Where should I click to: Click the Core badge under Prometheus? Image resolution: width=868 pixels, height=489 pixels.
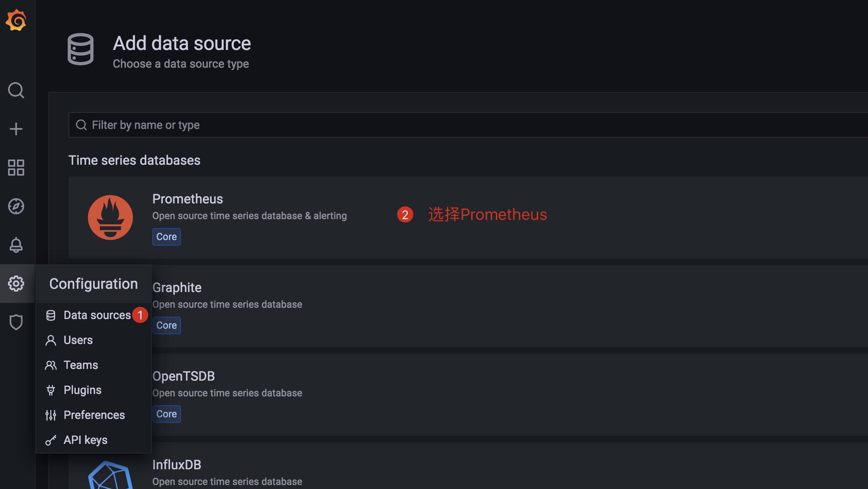click(166, 237)
